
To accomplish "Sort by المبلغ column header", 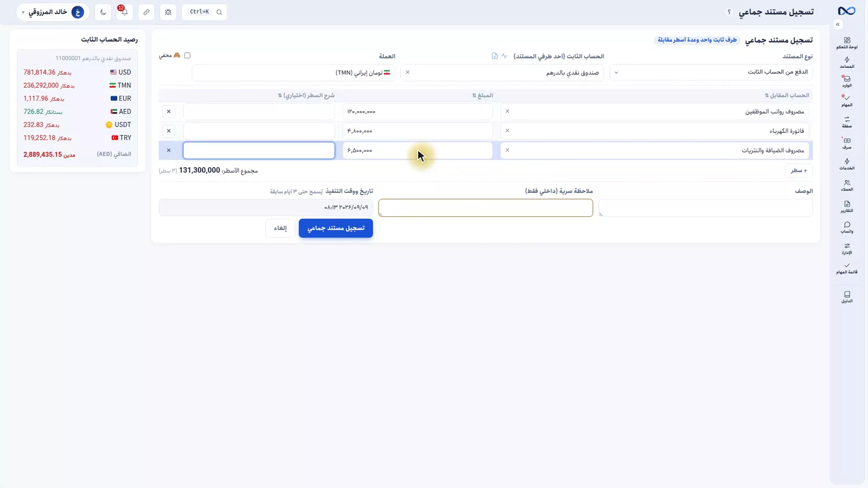I will pos(482,95).
